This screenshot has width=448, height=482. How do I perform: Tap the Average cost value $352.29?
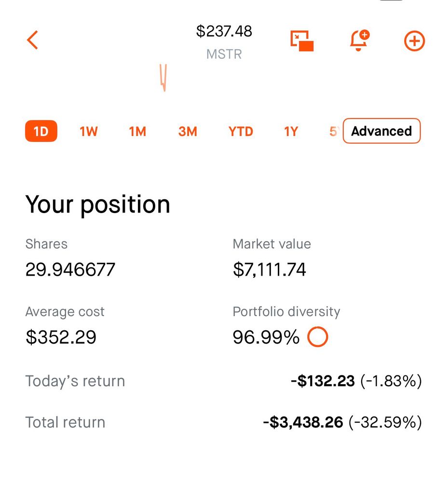tap(61, 337)
